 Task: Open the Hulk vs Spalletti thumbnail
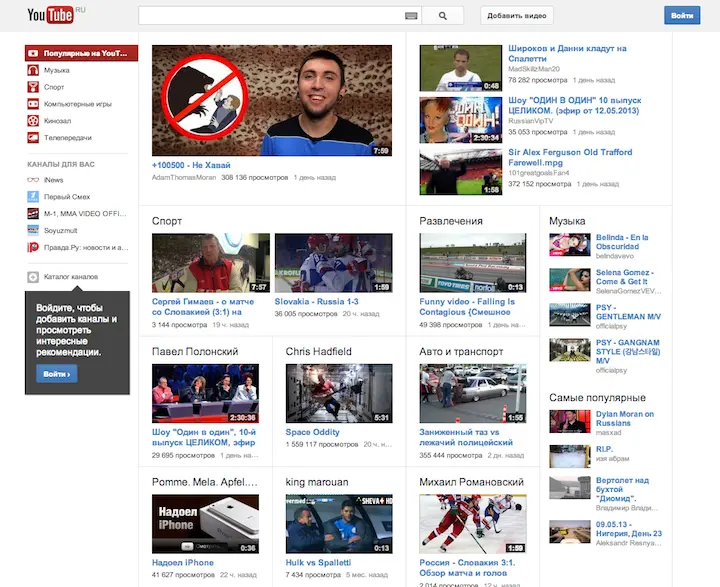click(x=339, y=524)
